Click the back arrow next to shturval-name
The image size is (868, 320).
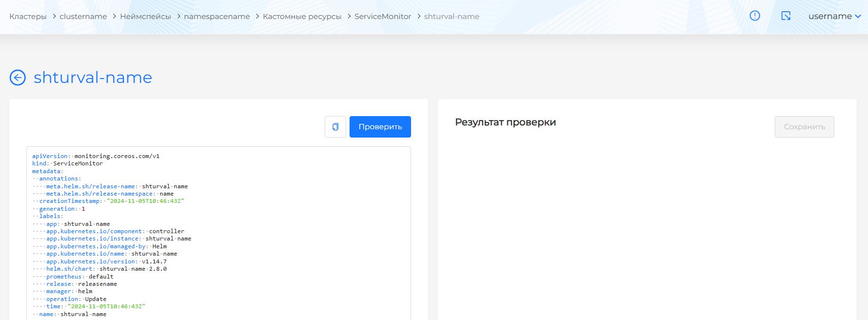[x=18, y=78]
